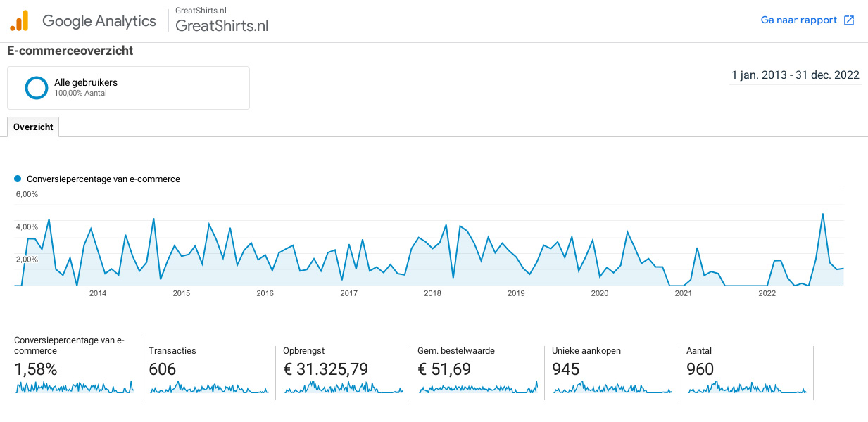
Task: Select the Transacties metric label
Action: tap(172, 350)
